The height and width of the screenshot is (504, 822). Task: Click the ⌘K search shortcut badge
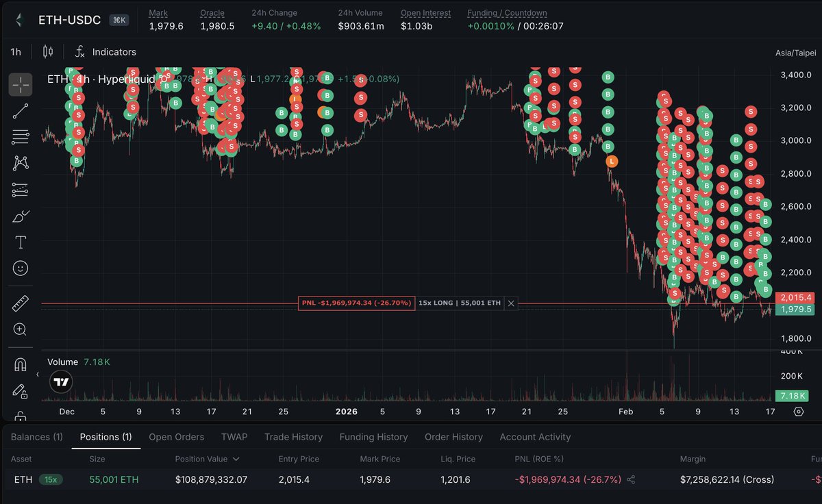coord(119,21)
